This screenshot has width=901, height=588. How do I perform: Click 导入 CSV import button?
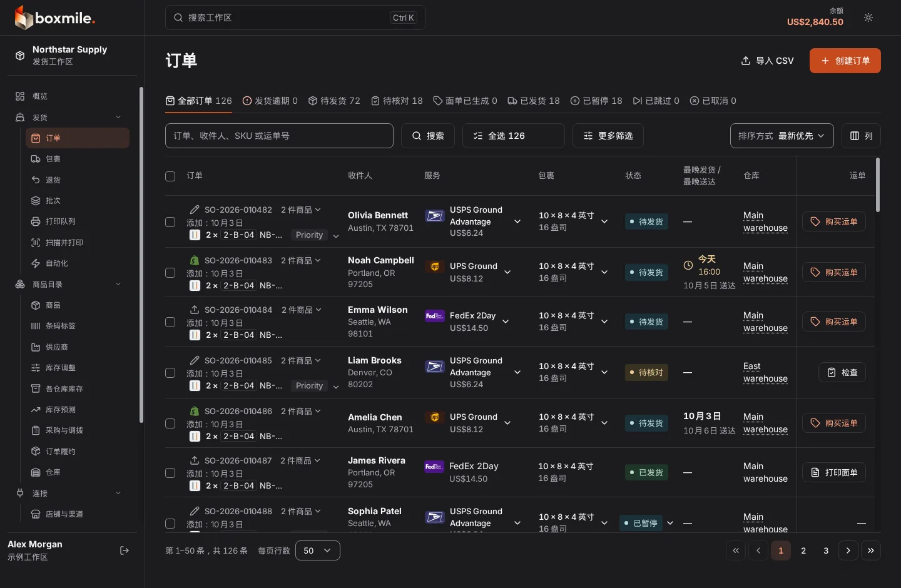pyautogui.click(x=767, y=61)
